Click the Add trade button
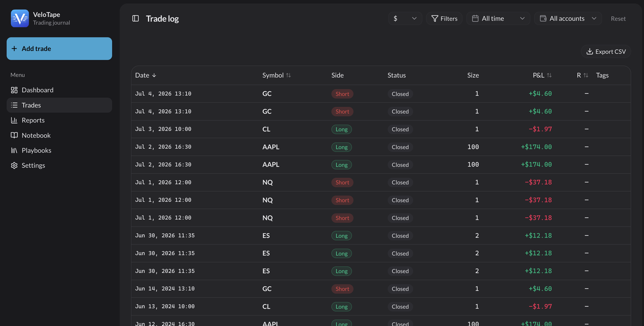This screenshot has width=644, height=326. pos(59,49)
